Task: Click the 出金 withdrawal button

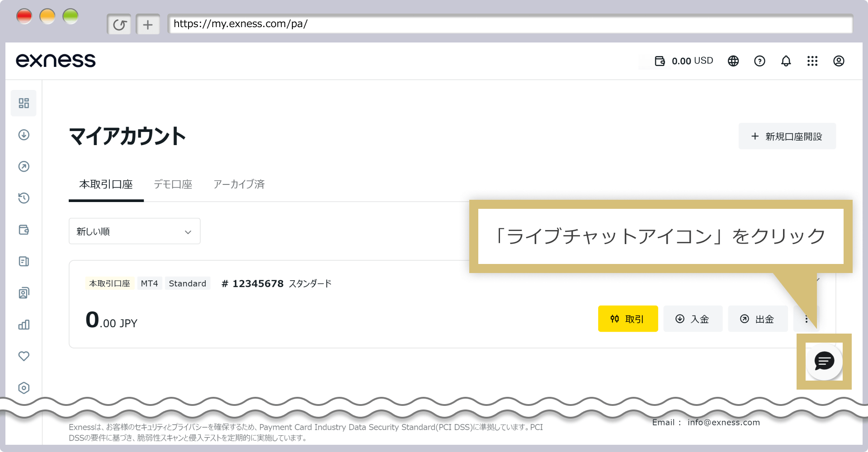Action: pos(758,319)
